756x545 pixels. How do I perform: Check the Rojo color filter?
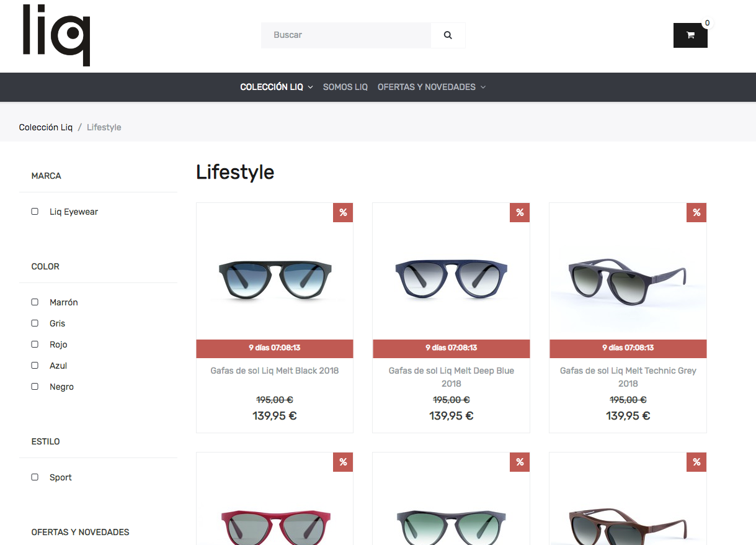[35, 345]
